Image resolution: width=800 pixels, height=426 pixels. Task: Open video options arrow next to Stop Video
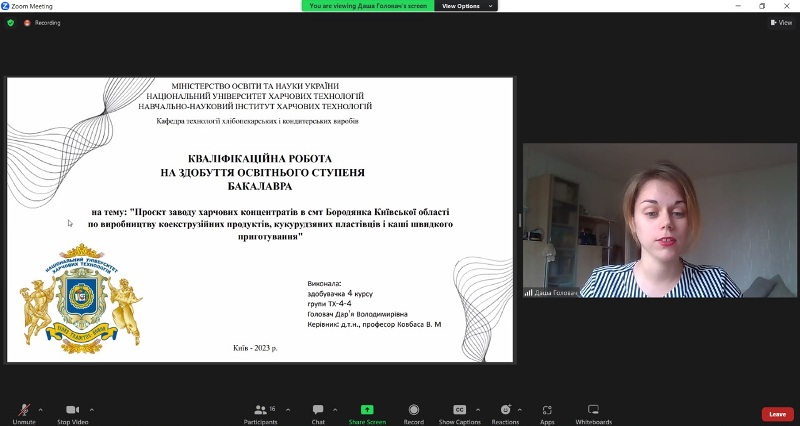[92, 410]
